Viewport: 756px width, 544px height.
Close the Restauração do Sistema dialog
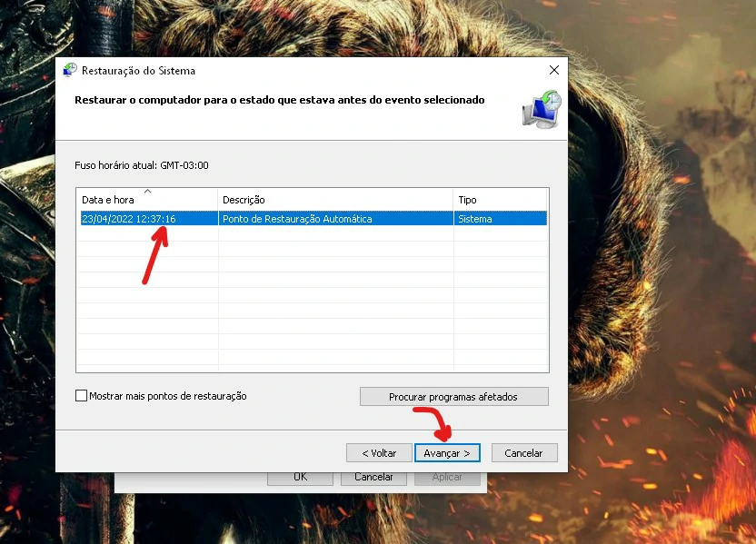click(x=554, y=70)
